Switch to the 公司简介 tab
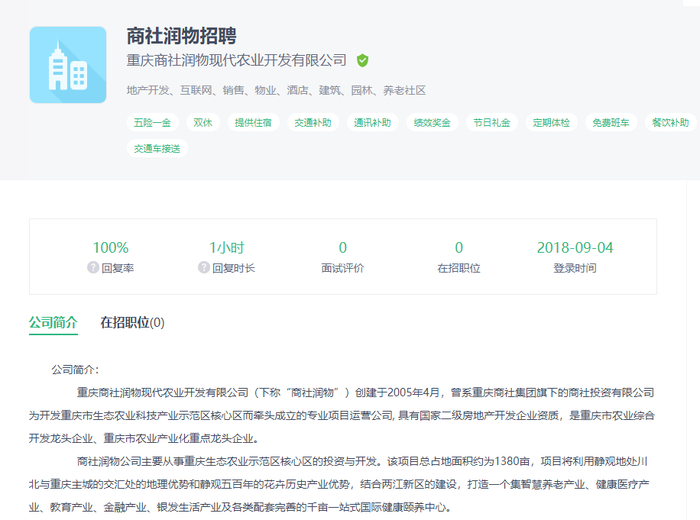The height and width of the screenshot is (520, 700). (53, 322)
